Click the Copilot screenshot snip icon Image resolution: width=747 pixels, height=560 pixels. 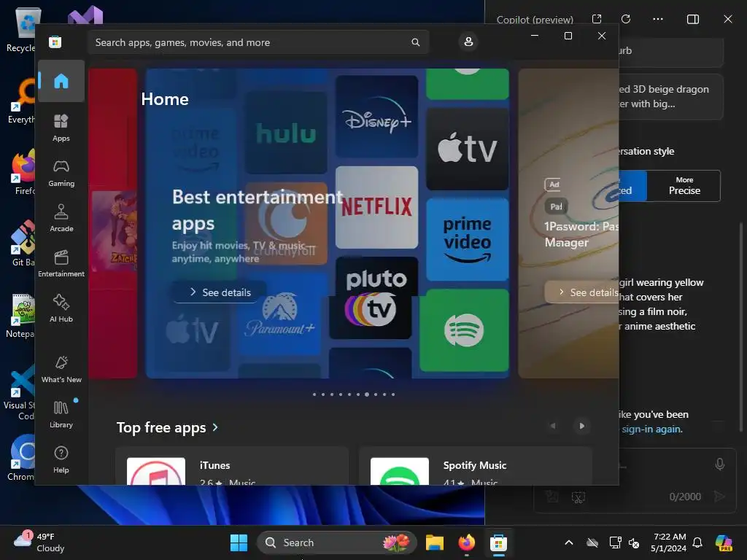578,497
